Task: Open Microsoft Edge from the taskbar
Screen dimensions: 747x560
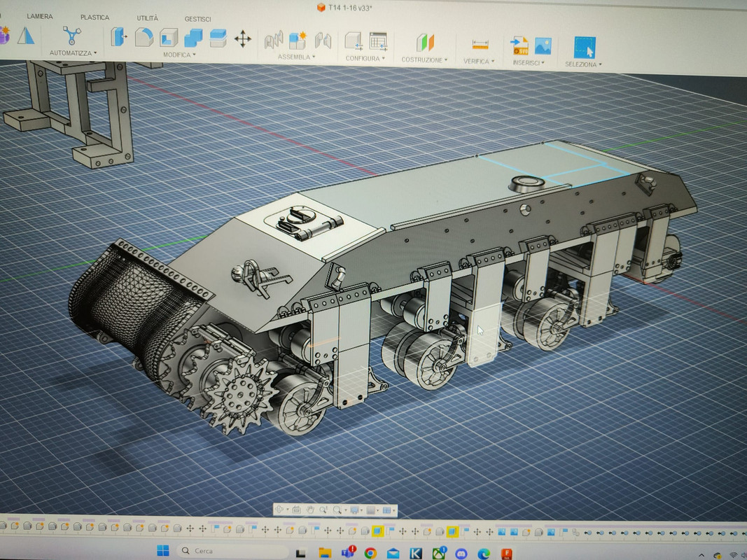Action: pos(484,553)
